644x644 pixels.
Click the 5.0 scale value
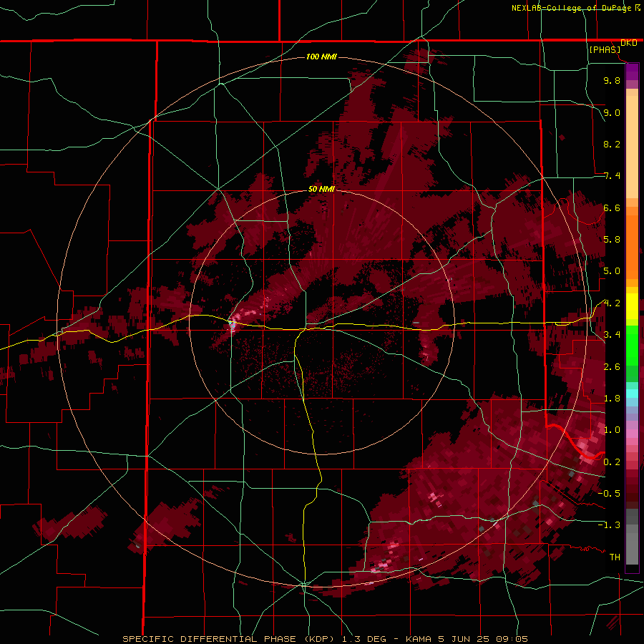(x=612, y=271)
